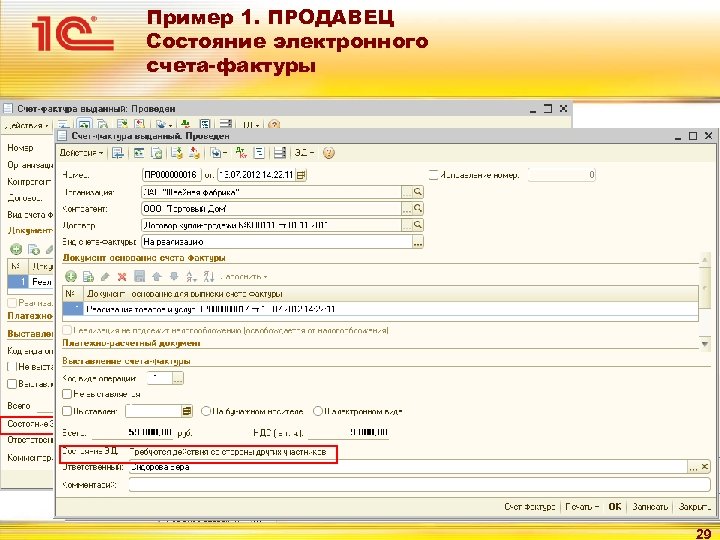Click the document list icon beside Дт/Кт
The width and height of the screenshot is (720, 540).
(x=259, y=153)
